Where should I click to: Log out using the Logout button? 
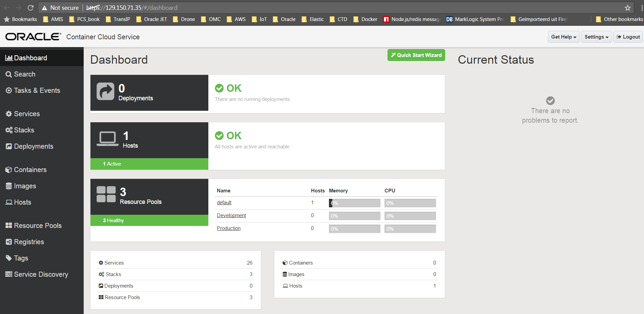pyautogui.click(x=628, y=37)
